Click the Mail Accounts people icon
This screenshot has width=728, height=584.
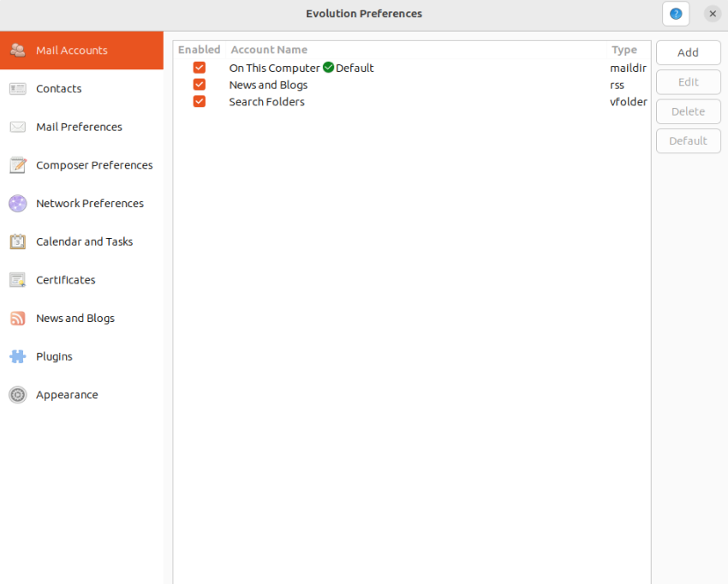pos(18,51)
